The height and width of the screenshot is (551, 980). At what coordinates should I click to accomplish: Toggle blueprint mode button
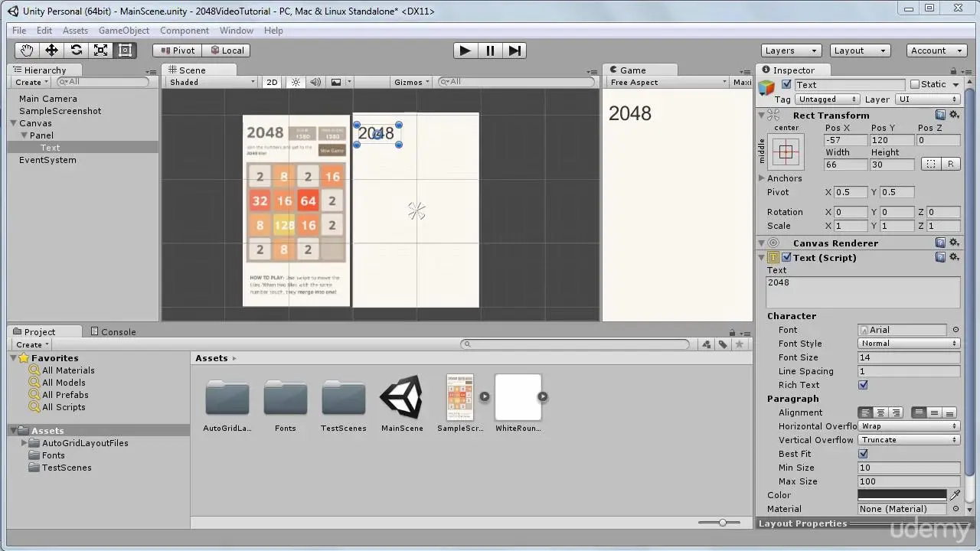931,165
